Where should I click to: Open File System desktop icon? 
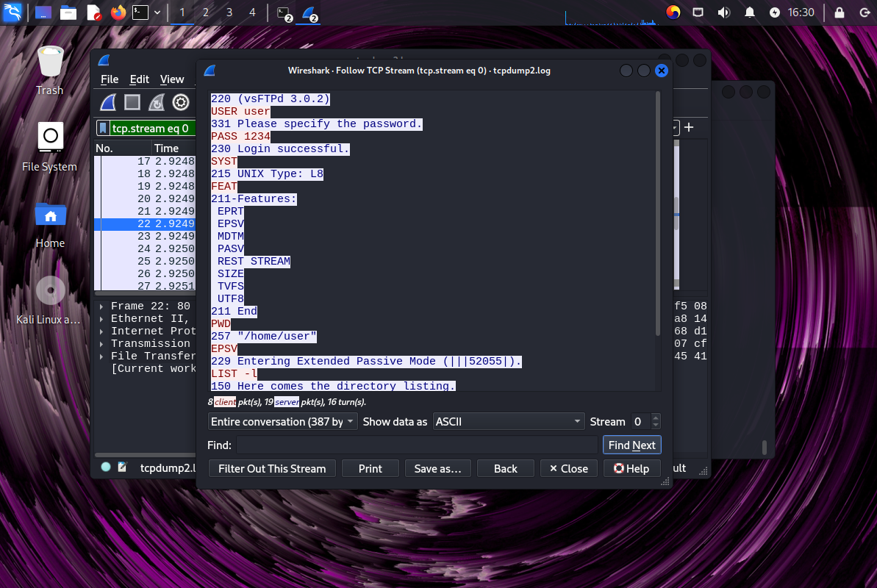pos(50,146)
